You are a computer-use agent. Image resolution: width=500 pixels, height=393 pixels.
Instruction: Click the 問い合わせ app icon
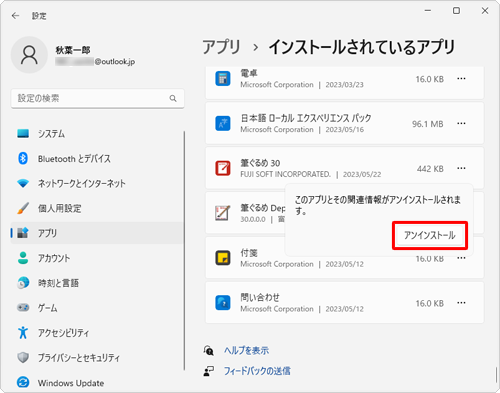pyautogui.click(x=223, y=303)
